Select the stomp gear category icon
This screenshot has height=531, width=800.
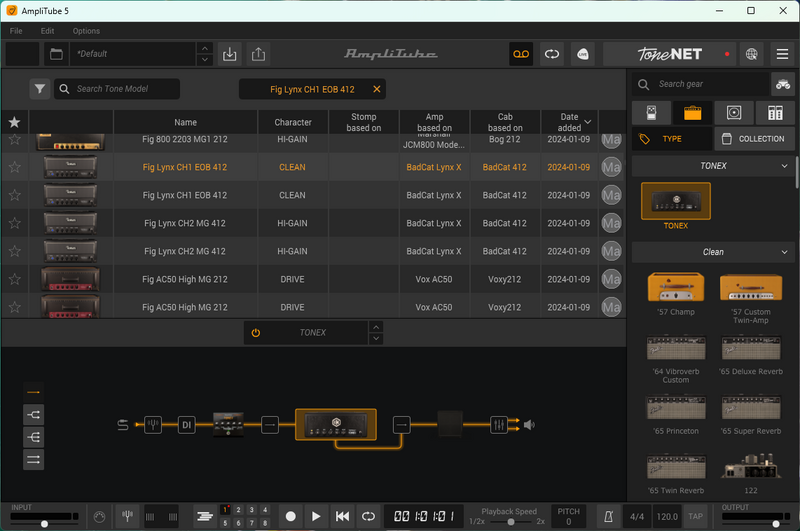point(651,113)
